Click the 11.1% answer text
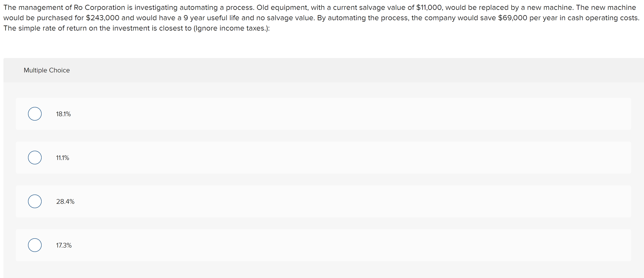Screen dimensions: 644x278 coord(62,158)
